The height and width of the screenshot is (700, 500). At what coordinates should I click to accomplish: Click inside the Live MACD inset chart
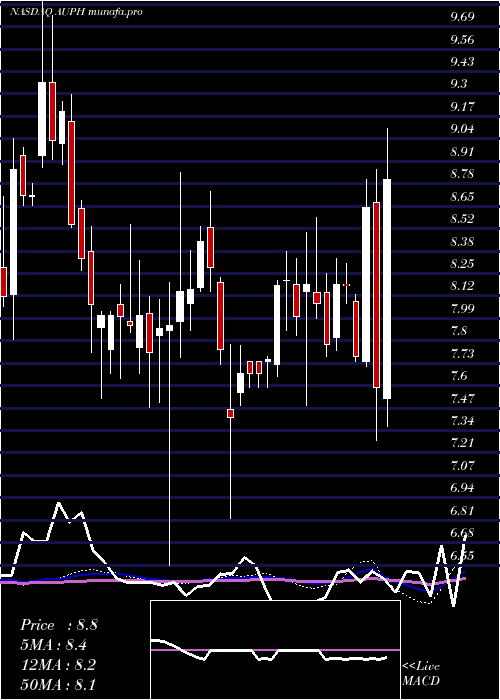[x=275, y=650]
